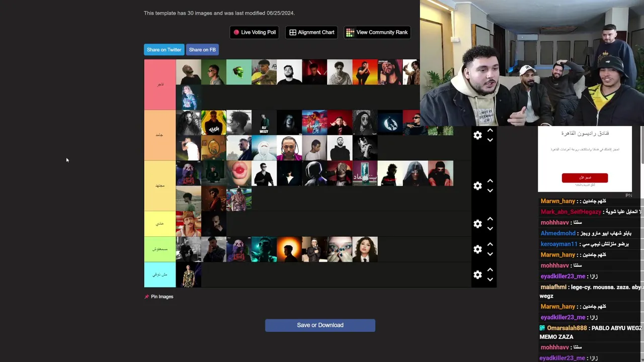The height and width of the screenshot is (362, 644).
Task: Open the Live Voting Poll
Action: [255, 32]
